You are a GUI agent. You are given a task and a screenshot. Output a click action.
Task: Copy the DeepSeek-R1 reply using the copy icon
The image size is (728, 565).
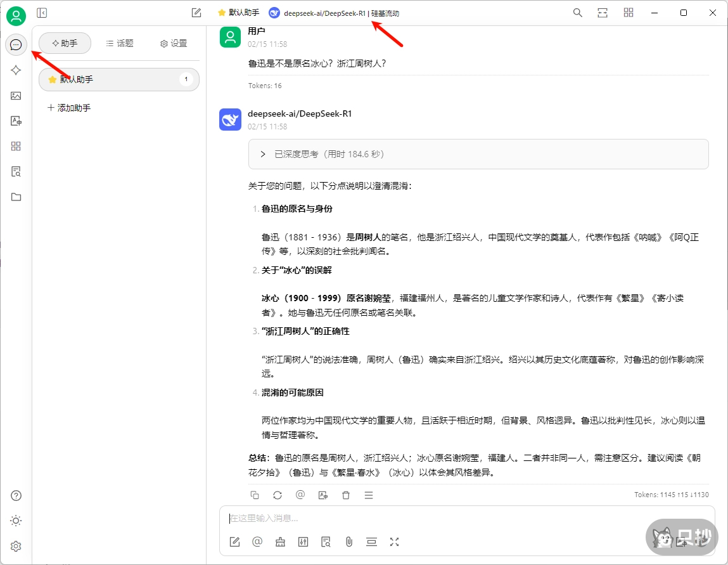coord(255,495)
